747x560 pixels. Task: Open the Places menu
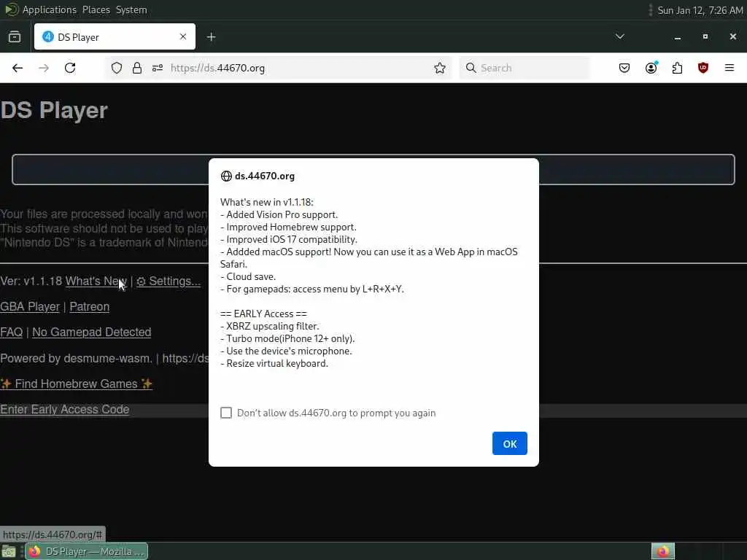[96, 9]
